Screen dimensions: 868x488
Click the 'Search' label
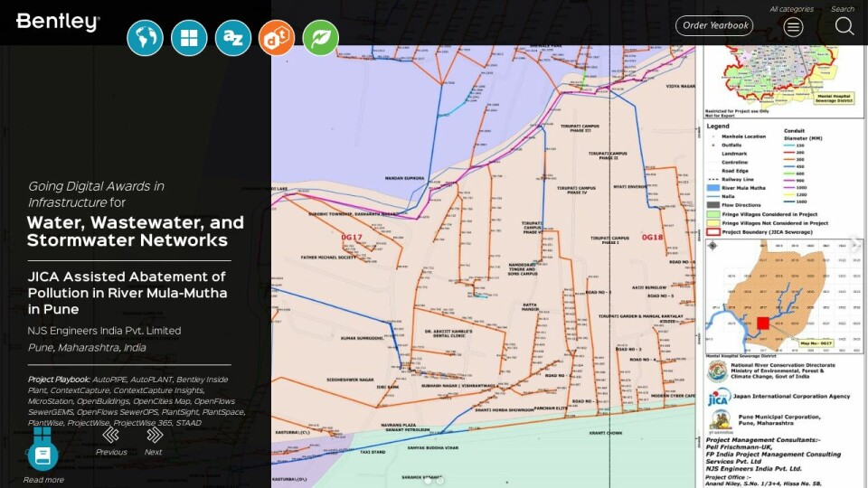843,9
